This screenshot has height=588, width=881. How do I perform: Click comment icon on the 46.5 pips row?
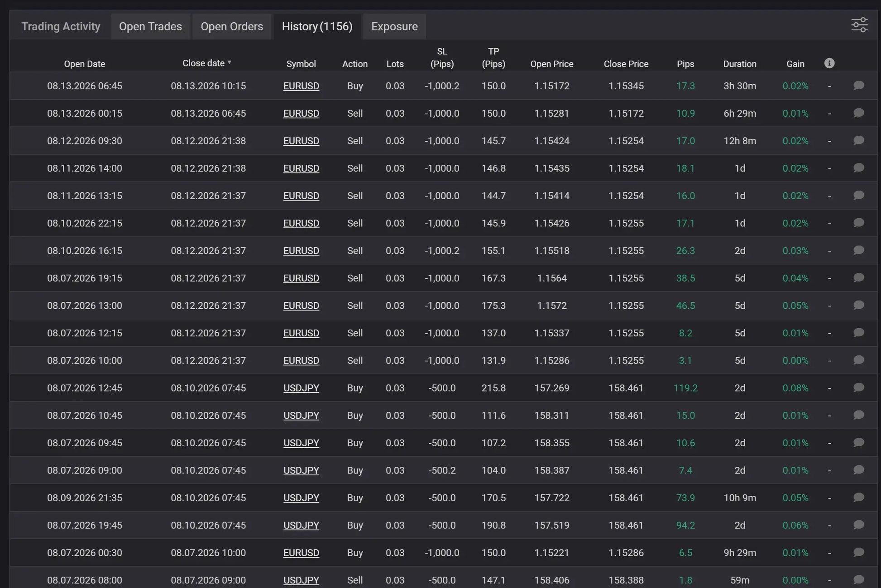pos(858,306)
